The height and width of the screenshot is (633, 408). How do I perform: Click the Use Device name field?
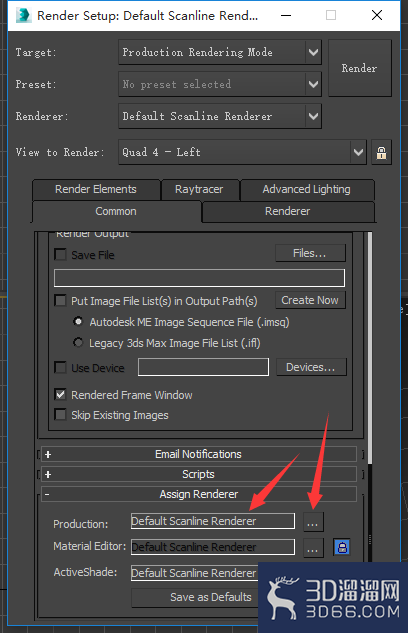[x=203, y=367]
